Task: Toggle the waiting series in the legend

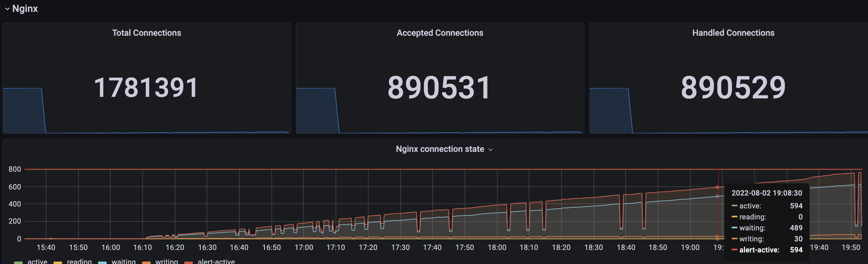Action: pos(123,261)
